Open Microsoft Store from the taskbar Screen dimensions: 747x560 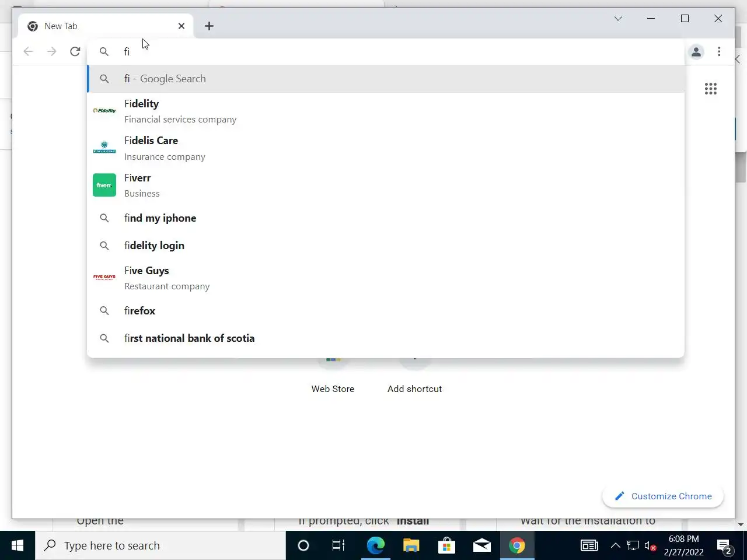click(x=446, y=545)
